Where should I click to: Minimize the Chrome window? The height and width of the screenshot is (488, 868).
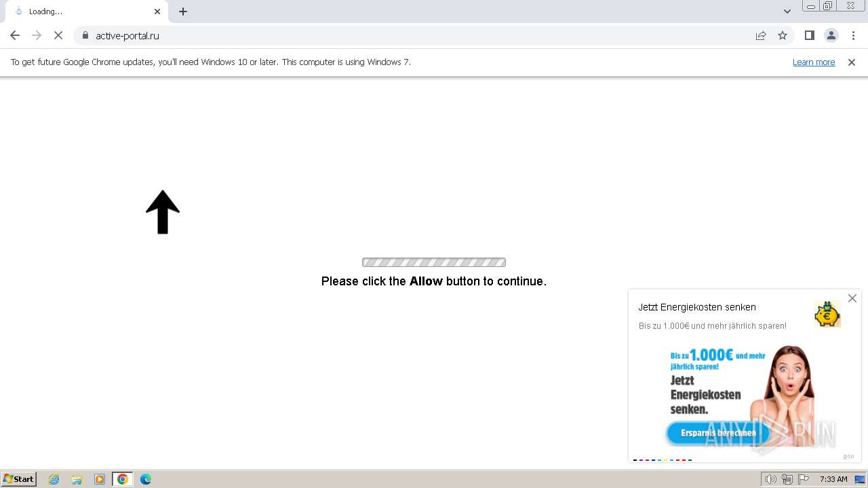coord(811,6)
